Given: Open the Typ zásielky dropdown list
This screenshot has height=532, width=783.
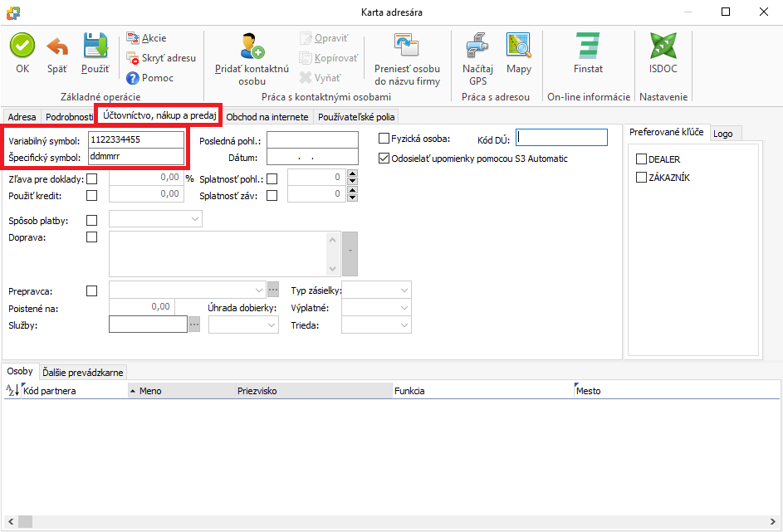Looking at the screenshot, I should click(404, 290).
